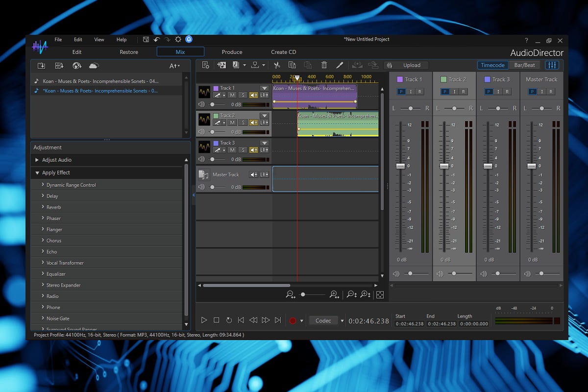Click the download from cloud icon
Image resolution: width=588 pixels, height=392 pixels.
[94, 66]
